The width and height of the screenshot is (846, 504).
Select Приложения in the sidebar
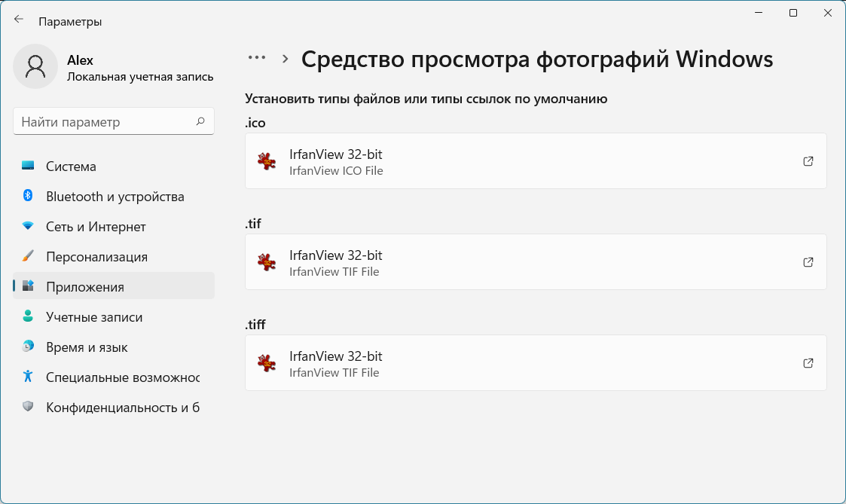coord(114,286)
